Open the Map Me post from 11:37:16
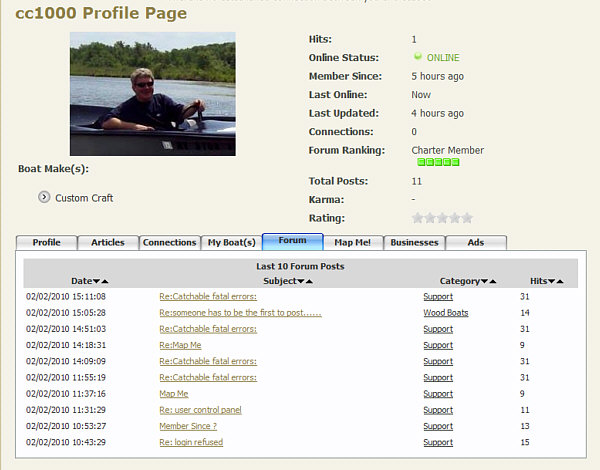600x470 pixels. pyautogui.click(x=174, y=394)
